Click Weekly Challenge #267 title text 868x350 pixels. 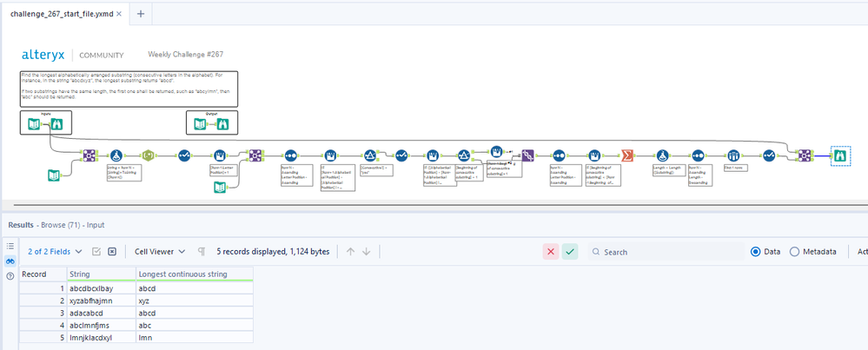[x=185, y=54]
